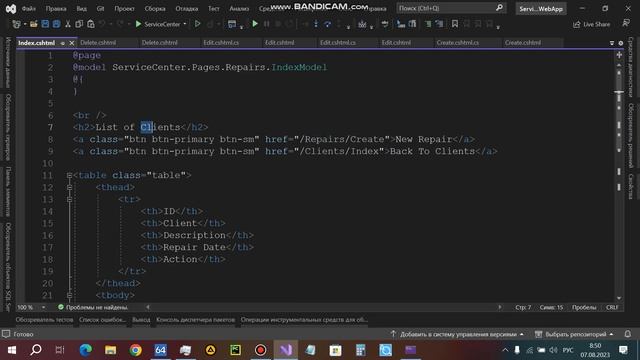
Task: Open the 100 % zoom level dropdown
Action: coord(43,307)
